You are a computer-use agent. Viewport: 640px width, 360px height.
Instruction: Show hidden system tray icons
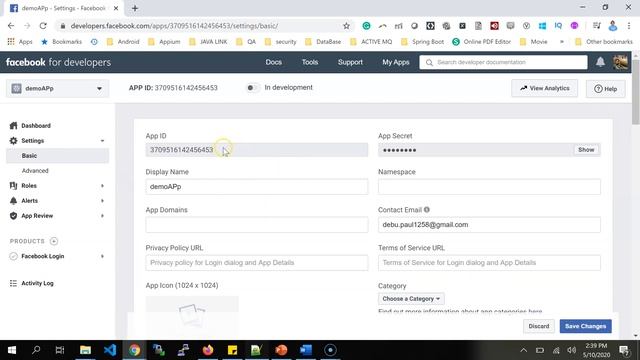pyautogui.click(x=524, y=350)
